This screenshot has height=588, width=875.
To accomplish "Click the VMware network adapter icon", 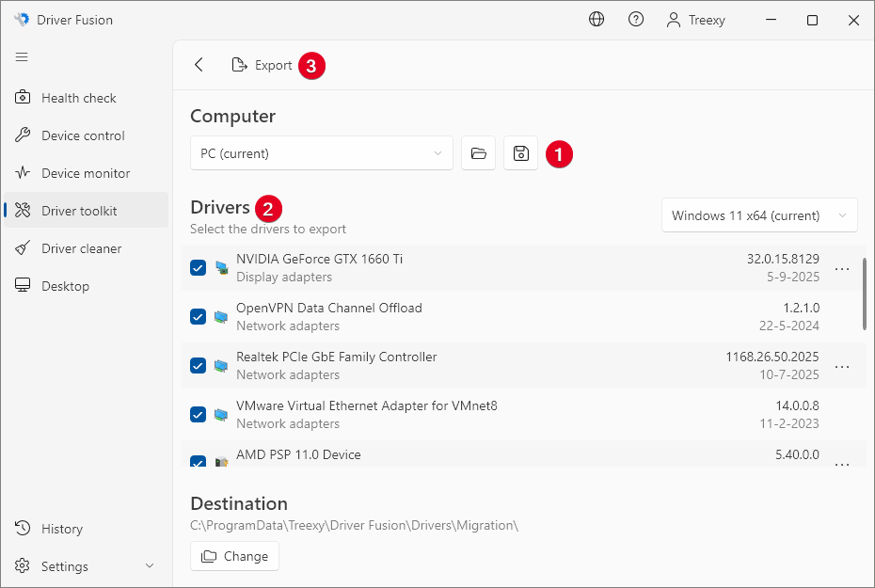I will [221, 415].
